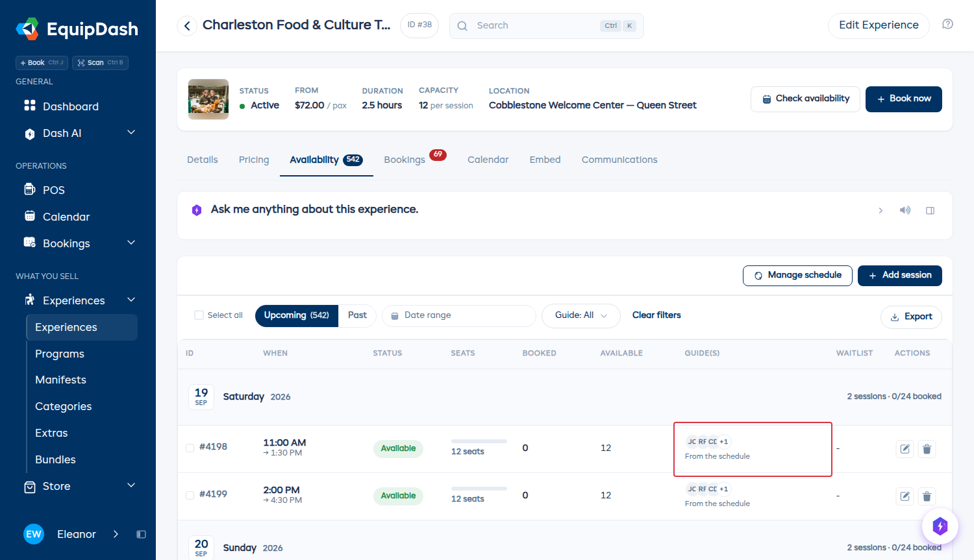Screen dimensions: 974x560
Task: Switch to Upcoming (542) sessions
Action: 297,315
